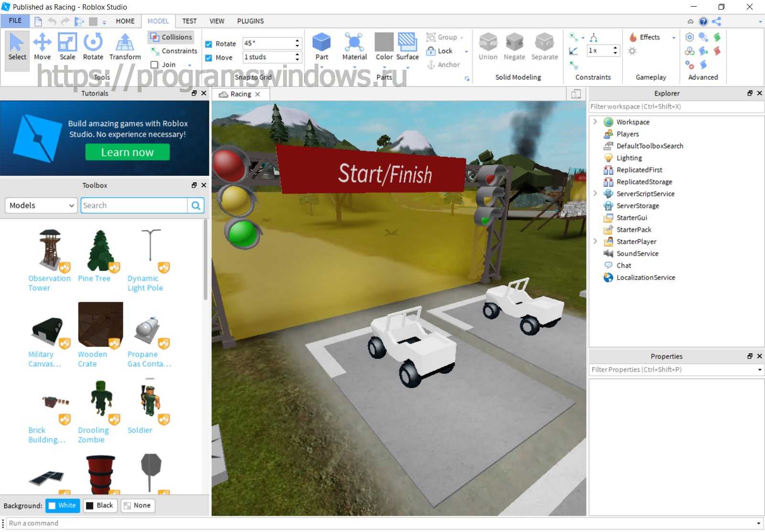
Task: Click the Redo arrow
Action: [66, 21]
